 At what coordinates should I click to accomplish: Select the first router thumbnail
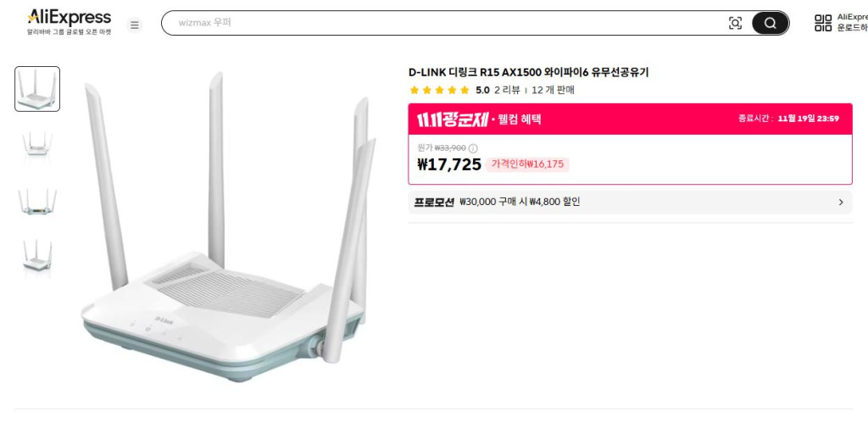point(37,89)
